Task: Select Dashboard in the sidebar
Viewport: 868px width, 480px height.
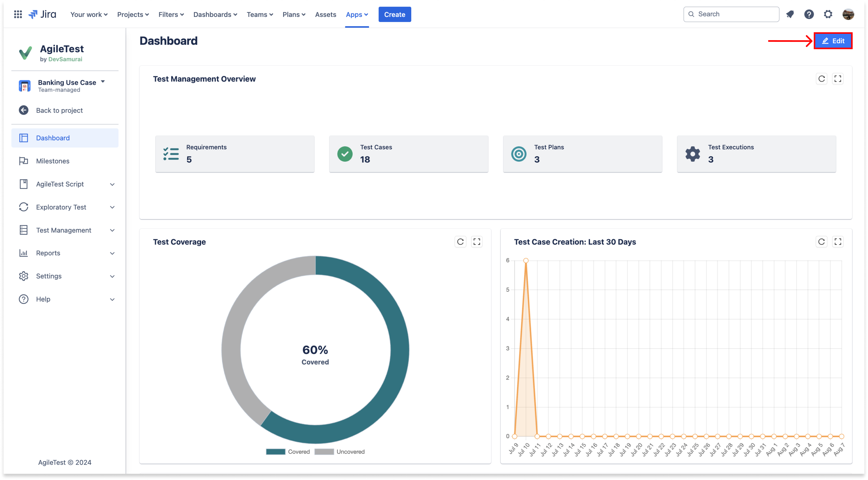Action: (65, 138)
